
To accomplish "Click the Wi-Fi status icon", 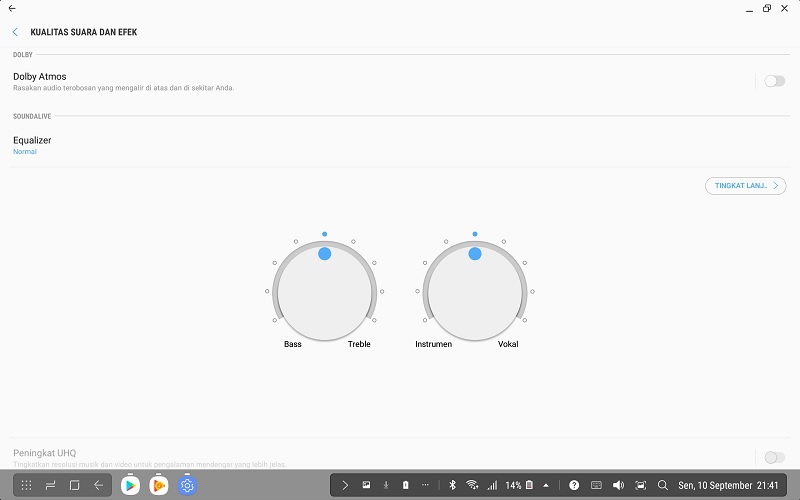I will pyautogui.click(x=472, y=485).
